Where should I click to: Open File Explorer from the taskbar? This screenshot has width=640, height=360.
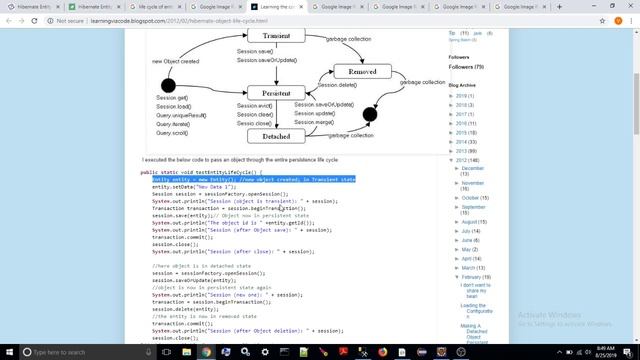(187, 352)
